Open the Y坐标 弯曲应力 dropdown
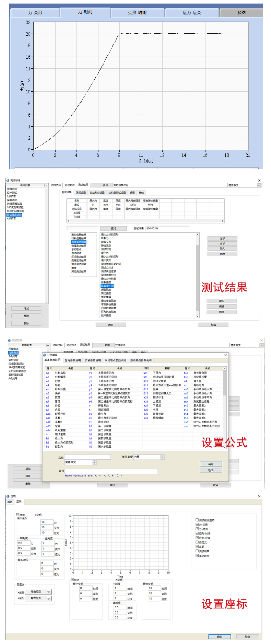This screenshot has width=271, height=644. point(49,598)
